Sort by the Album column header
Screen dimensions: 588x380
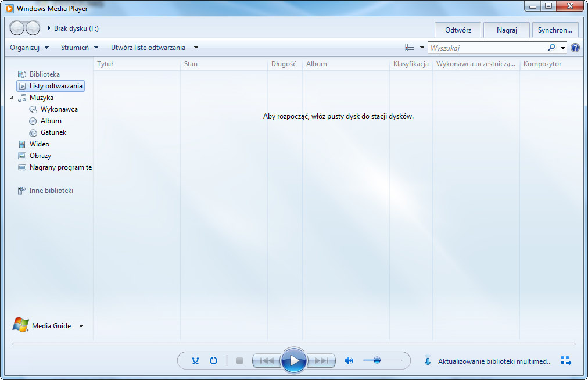[346, 64]
